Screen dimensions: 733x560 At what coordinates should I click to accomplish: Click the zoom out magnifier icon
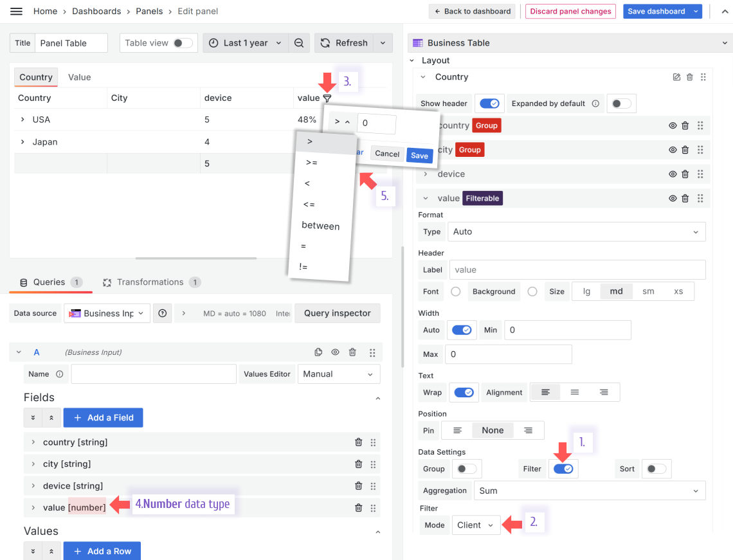tap(299, 42)
